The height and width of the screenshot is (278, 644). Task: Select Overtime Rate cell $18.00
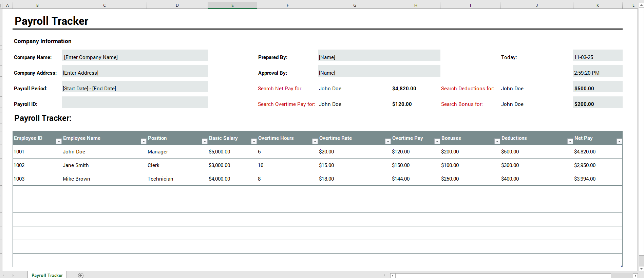tap(355, 179)
